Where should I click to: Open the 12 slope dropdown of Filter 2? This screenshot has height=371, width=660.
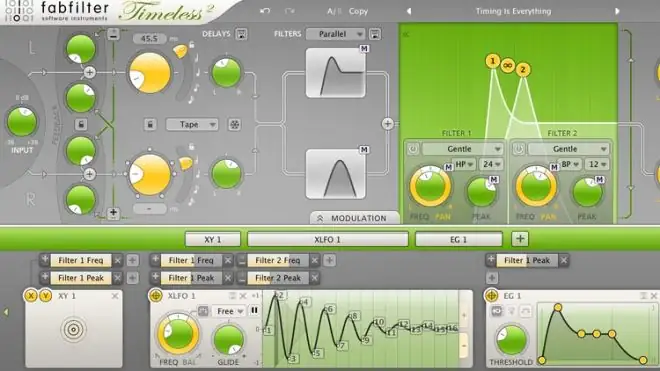(x=597, y=164)
